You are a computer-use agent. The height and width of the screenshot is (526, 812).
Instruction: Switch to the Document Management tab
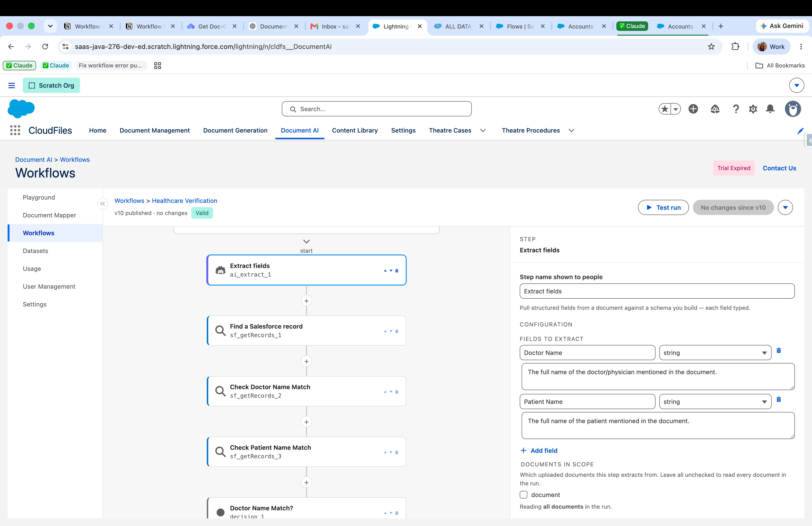point(155,130)
